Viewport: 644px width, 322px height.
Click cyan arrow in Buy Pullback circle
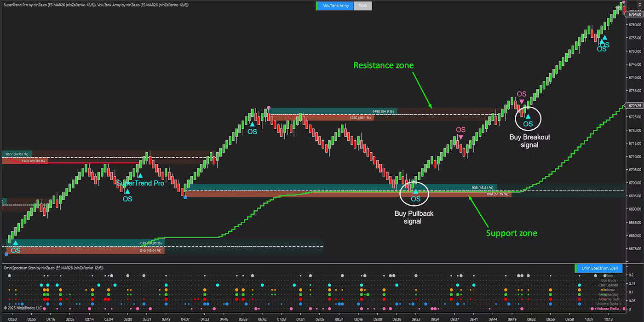(x=415, y=191)
